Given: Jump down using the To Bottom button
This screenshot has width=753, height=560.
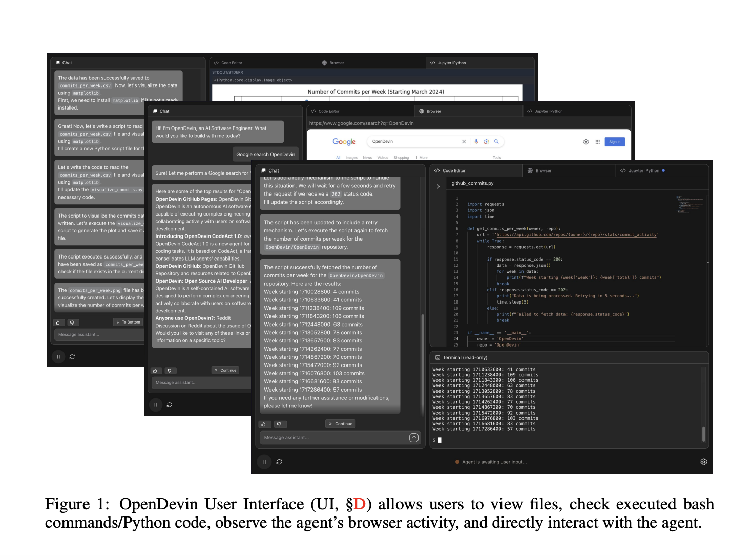Looking at the screenshot, I should (128, 322).
